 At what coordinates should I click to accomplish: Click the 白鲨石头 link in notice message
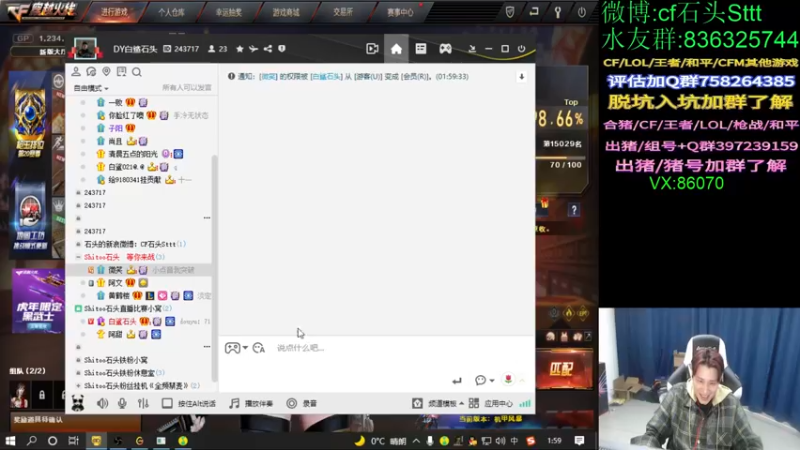click(327, 77)
